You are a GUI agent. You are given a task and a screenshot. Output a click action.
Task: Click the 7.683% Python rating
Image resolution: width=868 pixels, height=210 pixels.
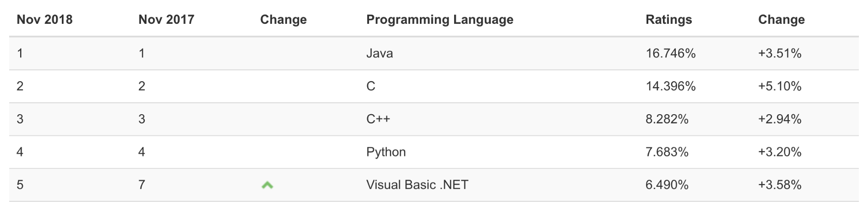667,152
